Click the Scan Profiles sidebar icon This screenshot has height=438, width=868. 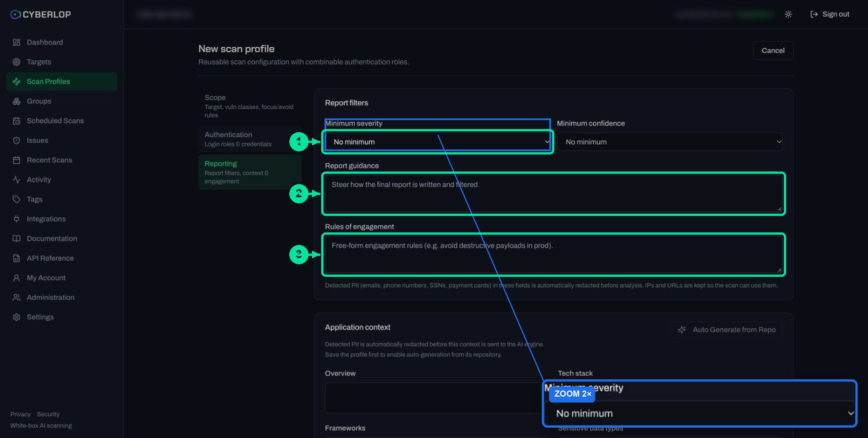tap(16, 82)
